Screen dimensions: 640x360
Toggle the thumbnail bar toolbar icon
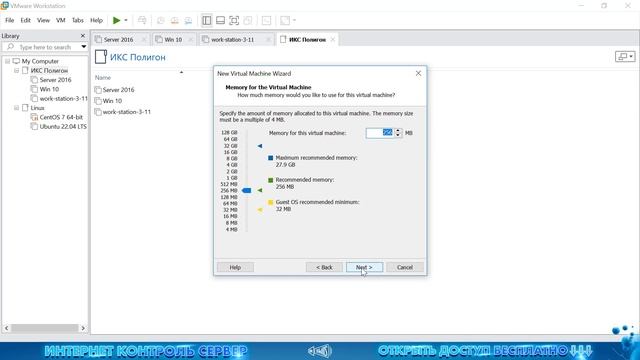click(x=220, y=20)
